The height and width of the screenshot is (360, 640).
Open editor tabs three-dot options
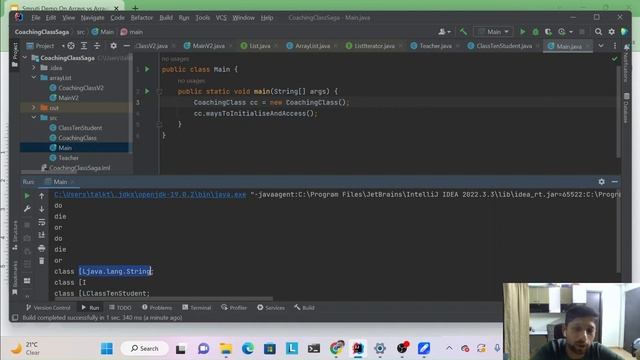pos(615,46)
